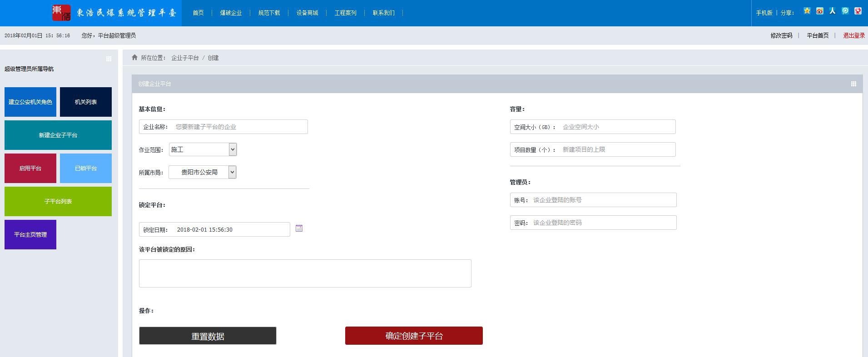
Task: Open the 所属市局 dropdown
Action: (x=203, y=172)
